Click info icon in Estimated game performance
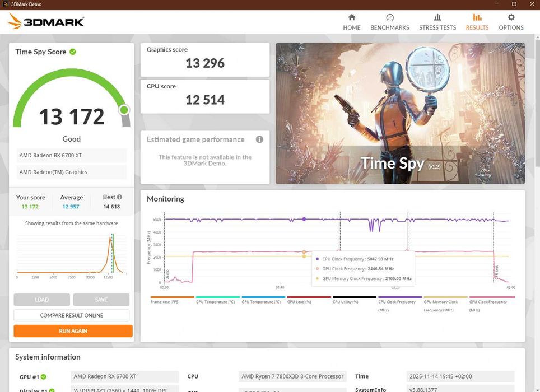The image size is (540, 392). coord(259,139)
